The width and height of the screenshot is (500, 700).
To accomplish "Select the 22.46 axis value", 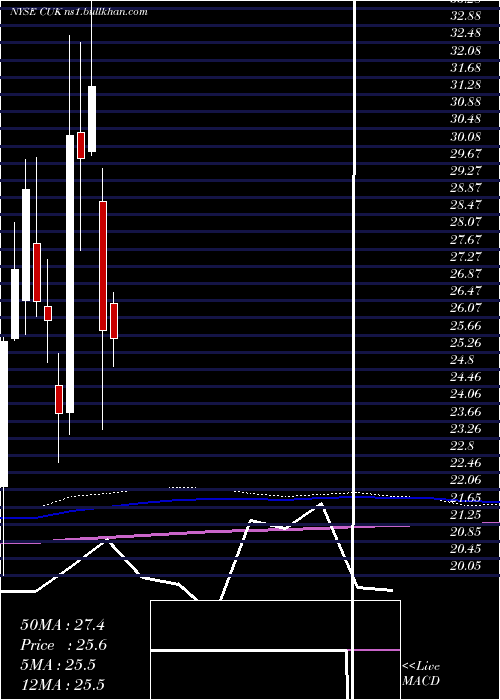I will coord(465,462).
